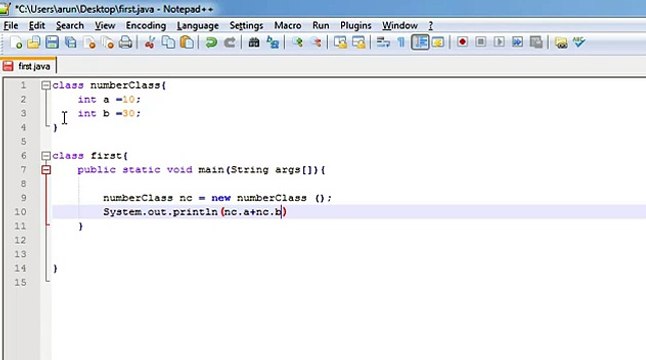Toggle Show All Characters pilcrow icon
Image resolution: width=646 pixels, height=360 pixels.
pos(401,42)
